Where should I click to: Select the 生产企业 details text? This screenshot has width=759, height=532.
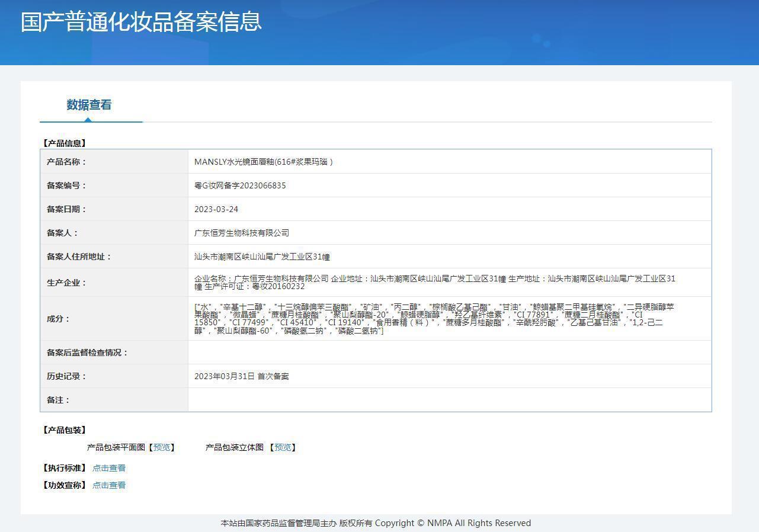435,283
